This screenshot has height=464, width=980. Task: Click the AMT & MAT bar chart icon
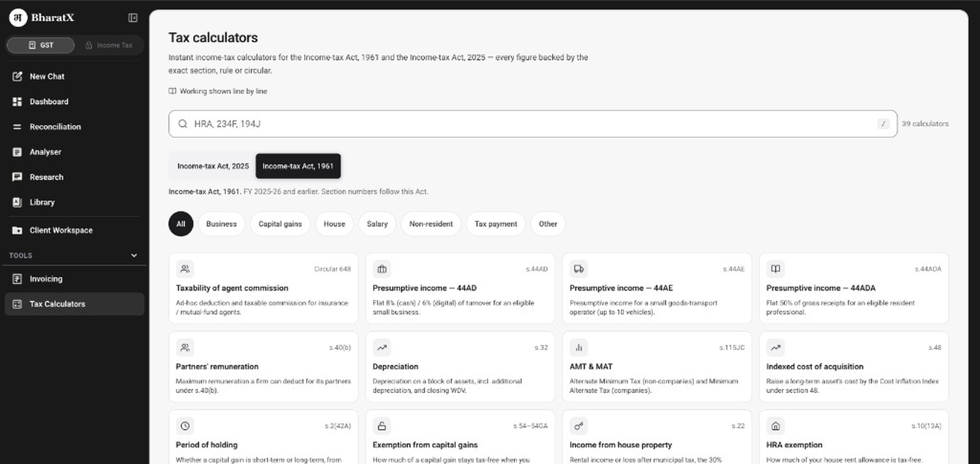579,347
